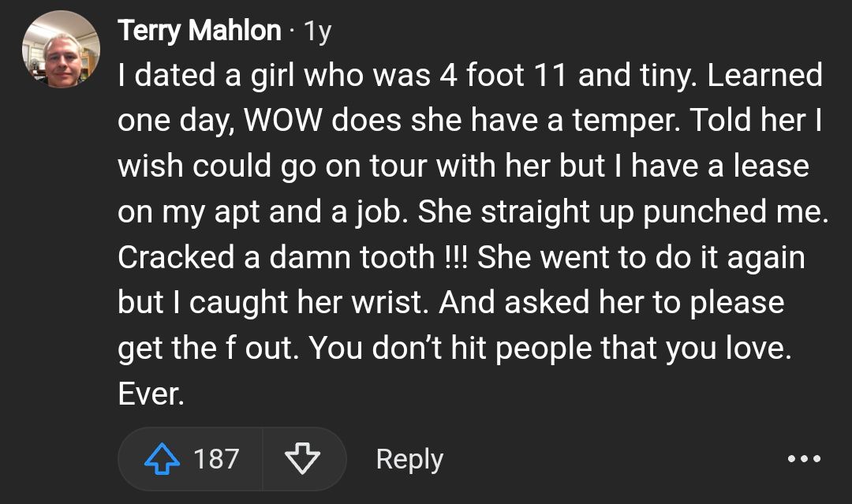Image resolution: width=852 pixels, height=504 pixels.
Task: Click Terry Mahlon's profile avatar
Action: coord(61,49)
